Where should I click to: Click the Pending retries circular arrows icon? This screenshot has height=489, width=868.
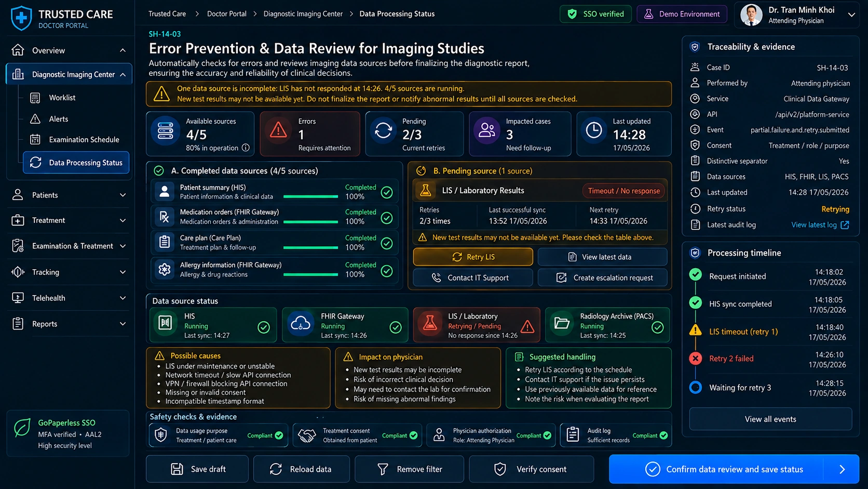(383, 130)
